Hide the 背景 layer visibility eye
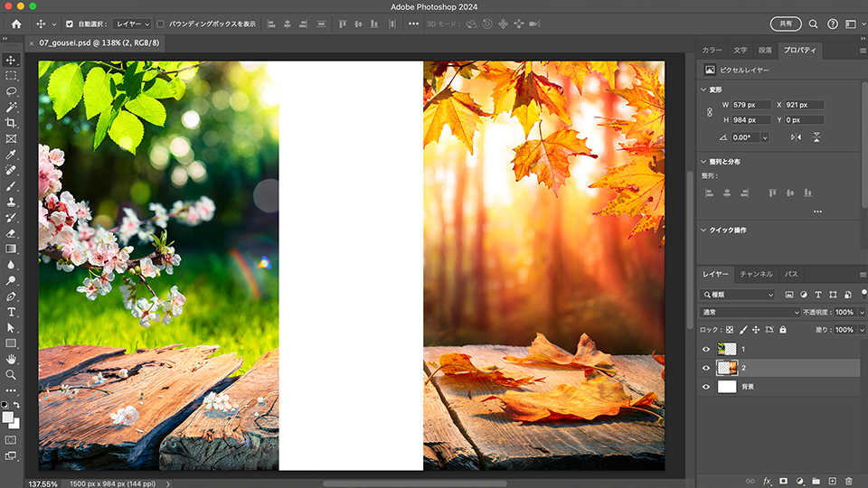868x488 pixels. coord(706,387)
